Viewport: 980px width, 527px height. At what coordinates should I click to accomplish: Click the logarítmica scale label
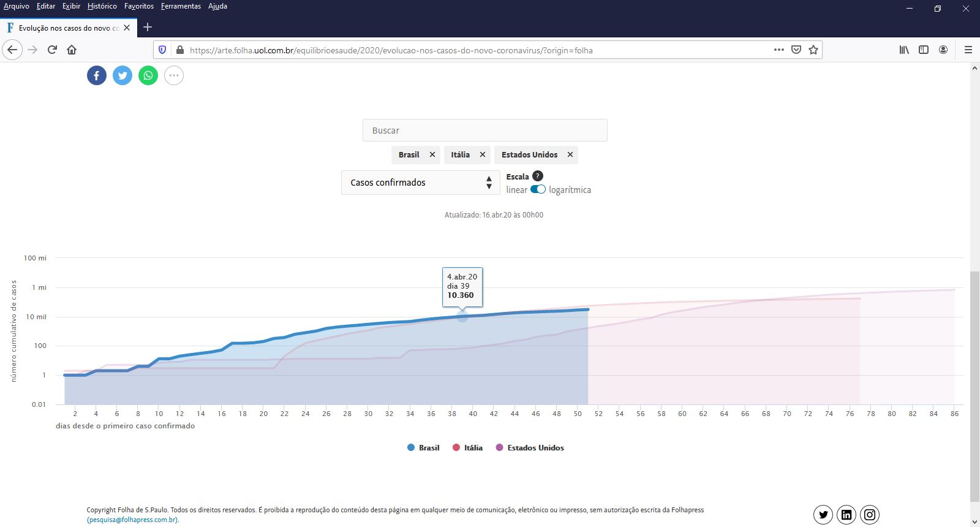(x=570, y=190)
